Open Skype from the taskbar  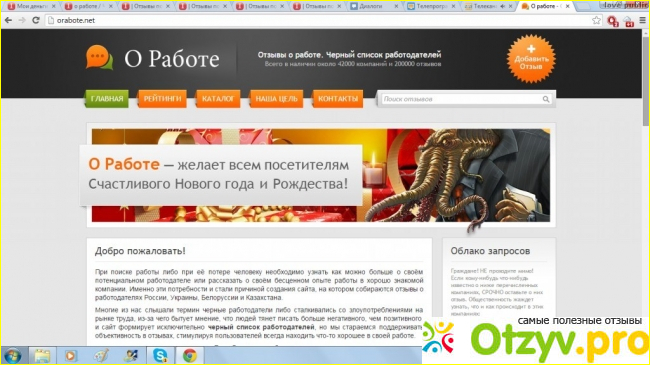(x=160, y=355)
